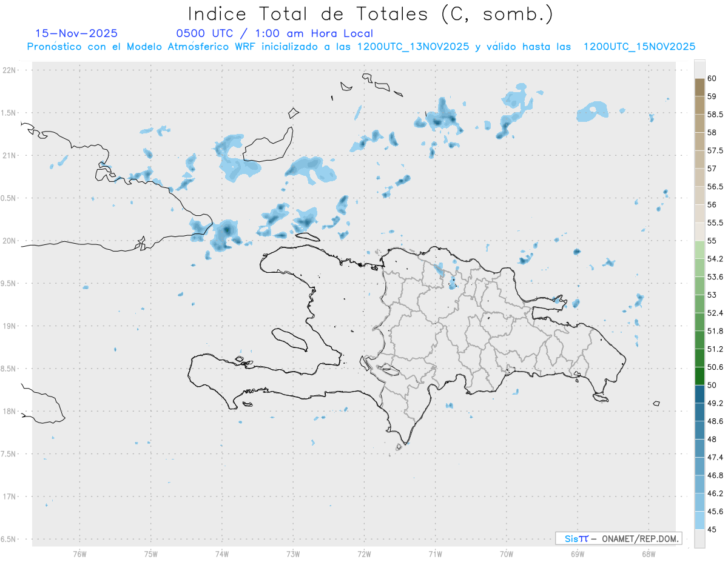Click the "57.5" colorbar value
728x562 pixels.
coord(715,150)
